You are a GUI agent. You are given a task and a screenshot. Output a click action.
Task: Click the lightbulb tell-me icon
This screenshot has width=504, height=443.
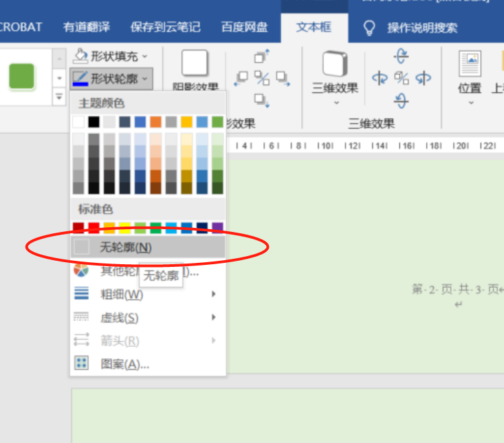tap(369, 28)
